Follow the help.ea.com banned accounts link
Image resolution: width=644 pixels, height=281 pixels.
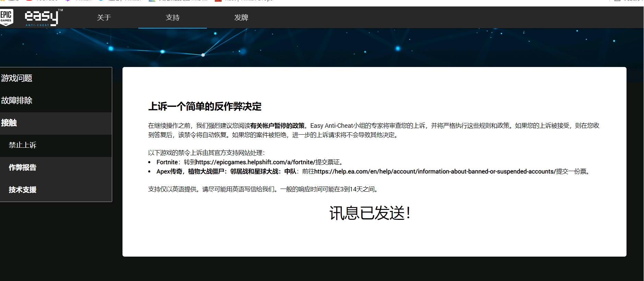435,171
